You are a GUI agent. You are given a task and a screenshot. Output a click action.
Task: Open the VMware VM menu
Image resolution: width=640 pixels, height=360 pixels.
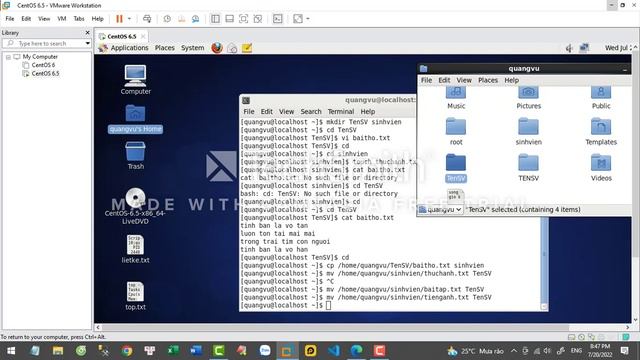click(62, 19)
